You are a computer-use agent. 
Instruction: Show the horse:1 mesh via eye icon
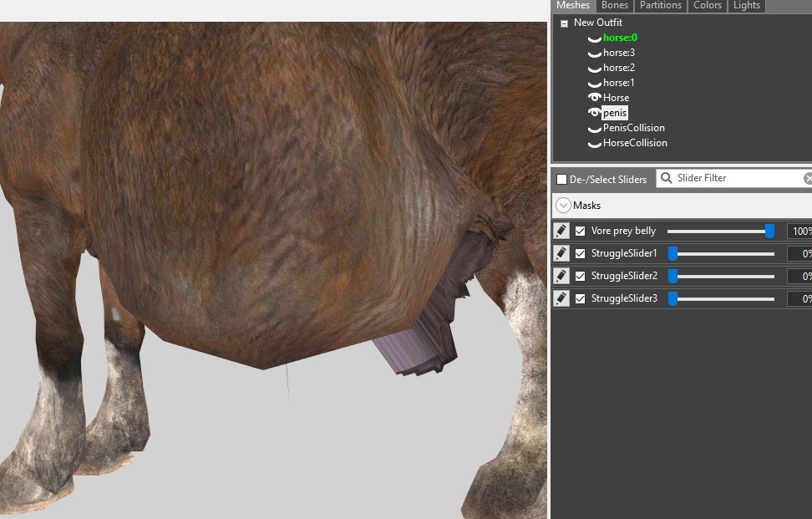point(595,84)
